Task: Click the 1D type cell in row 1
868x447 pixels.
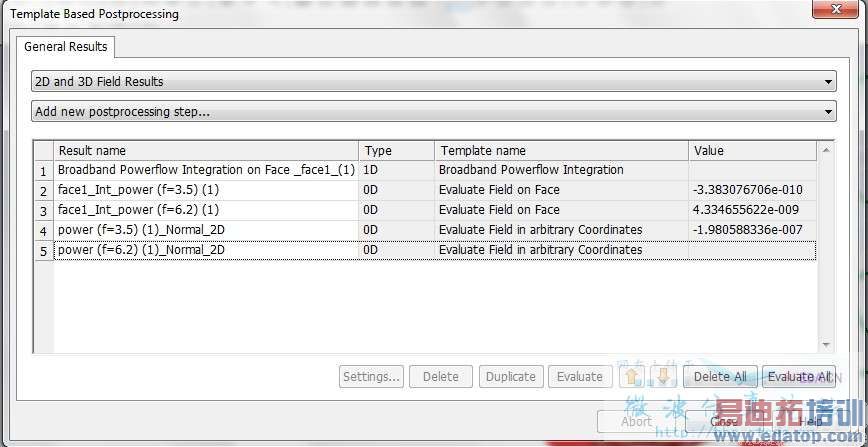Action: 397,170
